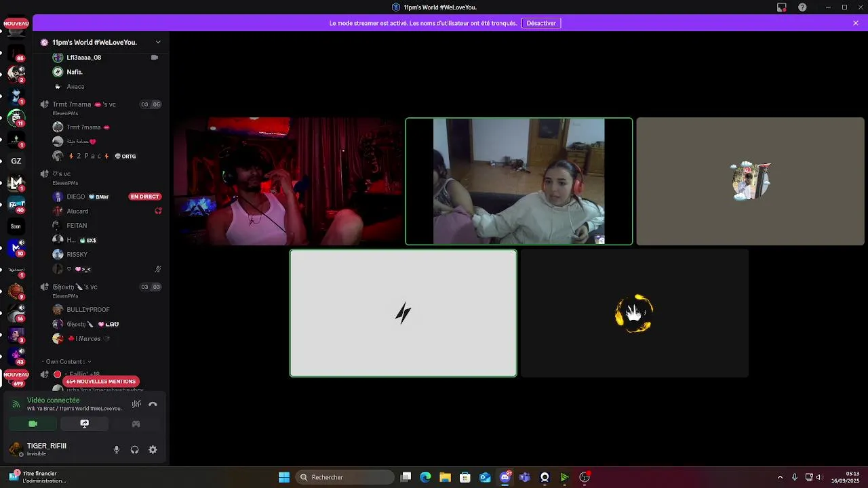Select the dark tile with flaming avatar
This screenshot has height=488, width=868.
click(634, 313)
